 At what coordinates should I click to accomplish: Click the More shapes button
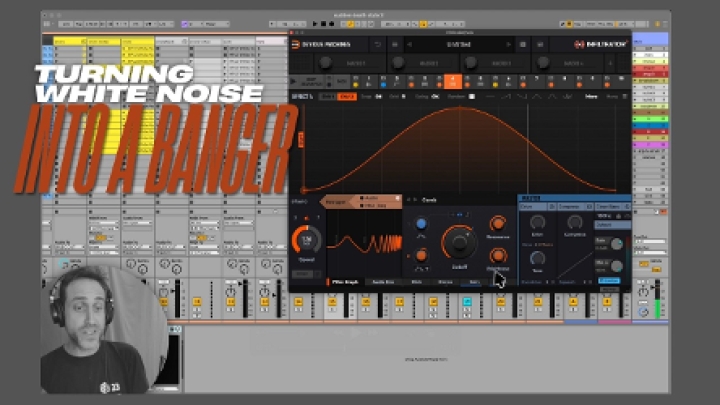(591, 96)
